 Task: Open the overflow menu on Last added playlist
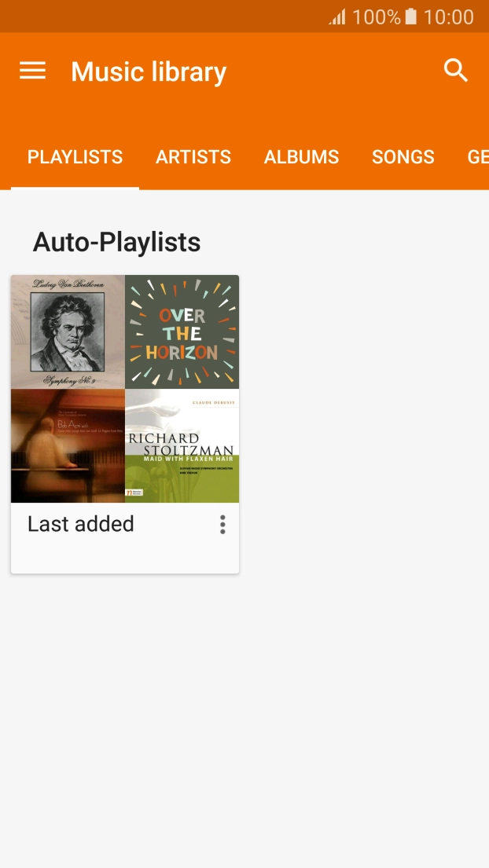tap(222, 525)
